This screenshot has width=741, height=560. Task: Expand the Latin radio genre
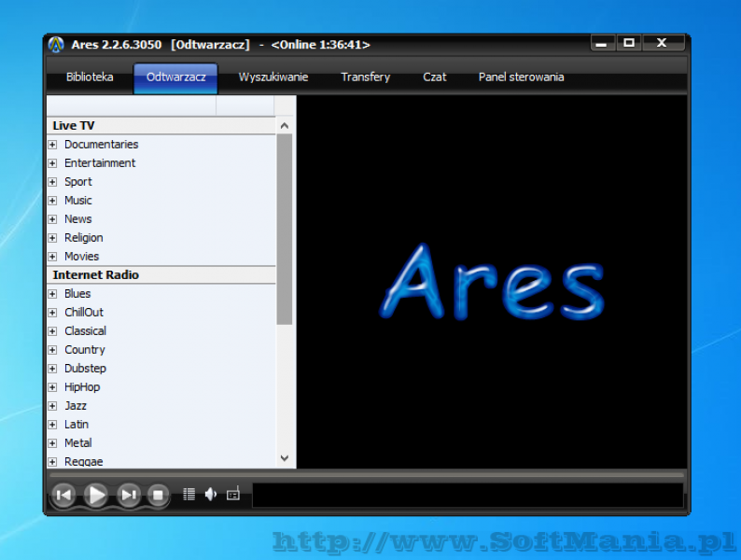pos(52,425)
